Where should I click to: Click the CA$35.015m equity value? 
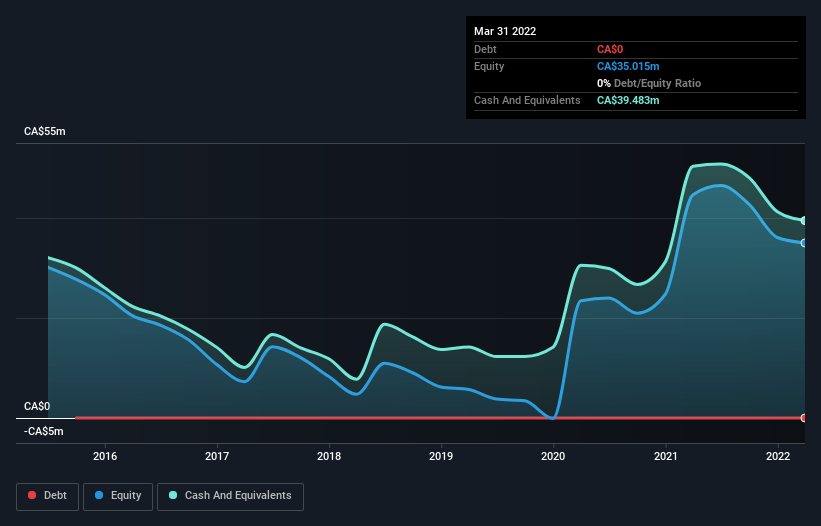coord(628,66)
